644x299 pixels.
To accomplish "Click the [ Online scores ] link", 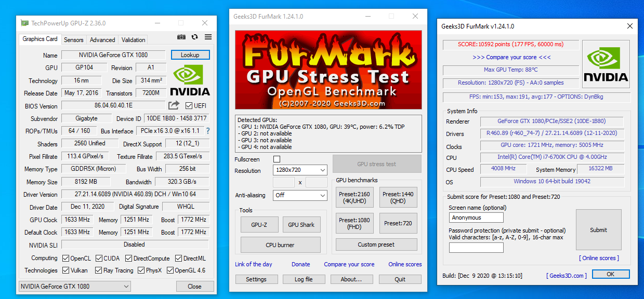I will tap(599, 258).
